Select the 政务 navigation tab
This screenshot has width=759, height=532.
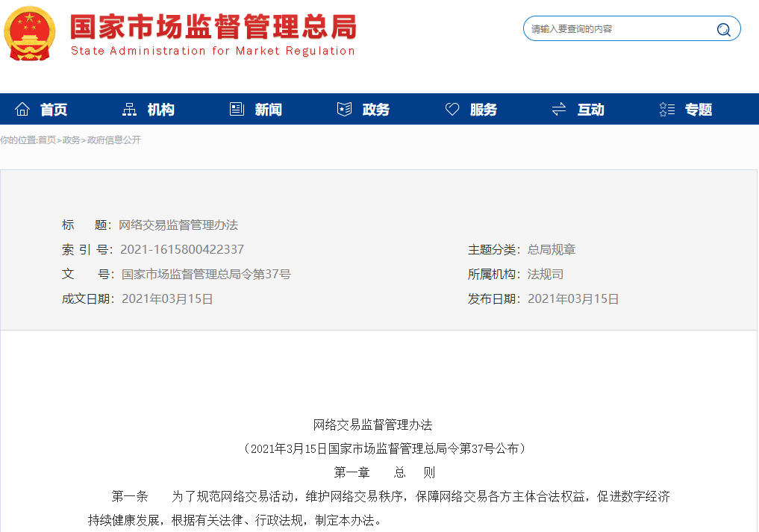click(x=376, y=110)
